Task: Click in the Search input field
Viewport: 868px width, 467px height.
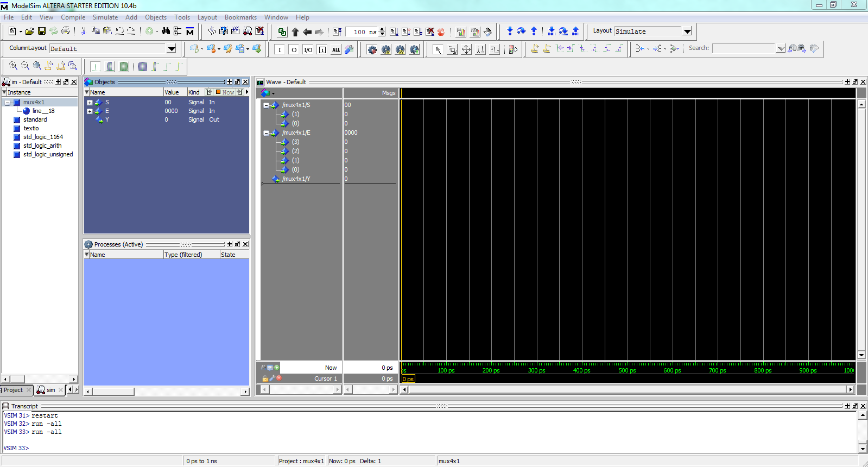Action: tap(744, 48)
